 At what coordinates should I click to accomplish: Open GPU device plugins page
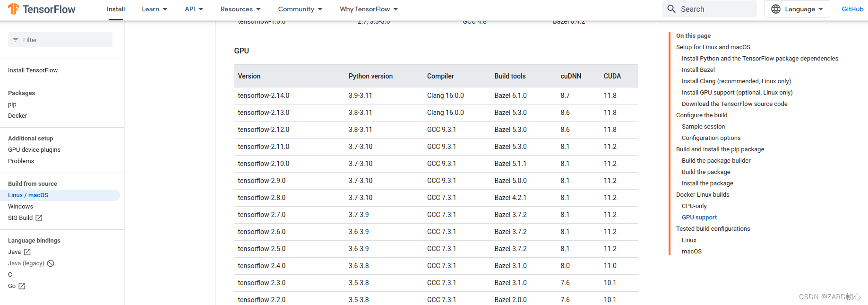pos(34,150)
